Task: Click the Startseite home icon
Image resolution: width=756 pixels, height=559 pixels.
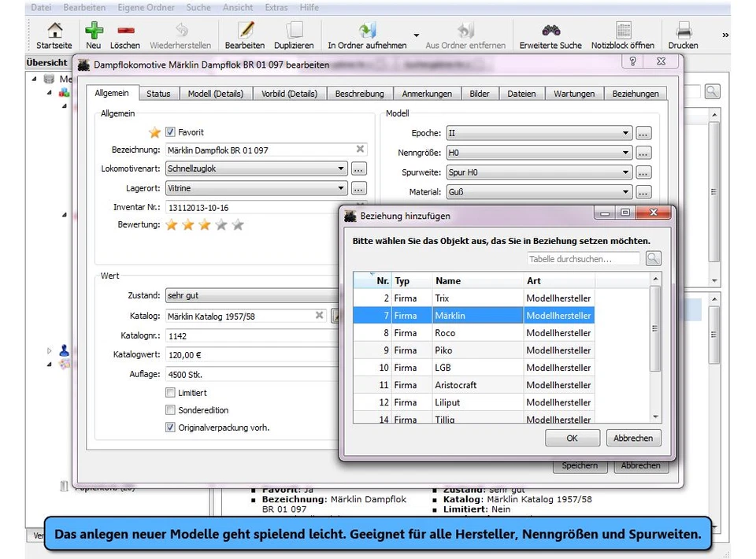Action: [54, 31]
